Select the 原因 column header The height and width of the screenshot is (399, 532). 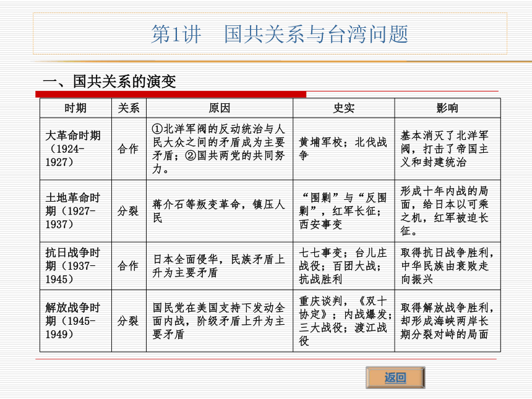[220, 108]
